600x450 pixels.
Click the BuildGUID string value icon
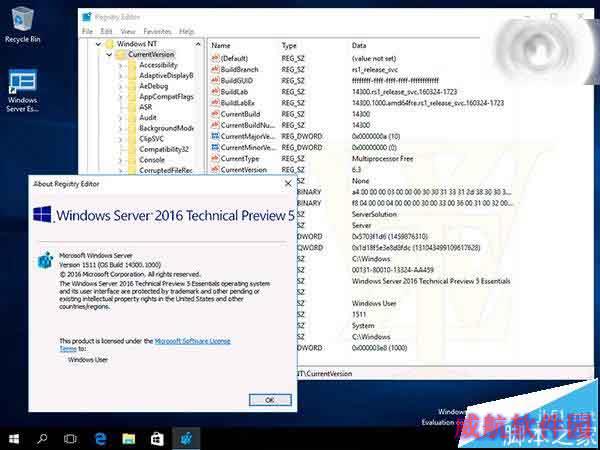[215, 80]
